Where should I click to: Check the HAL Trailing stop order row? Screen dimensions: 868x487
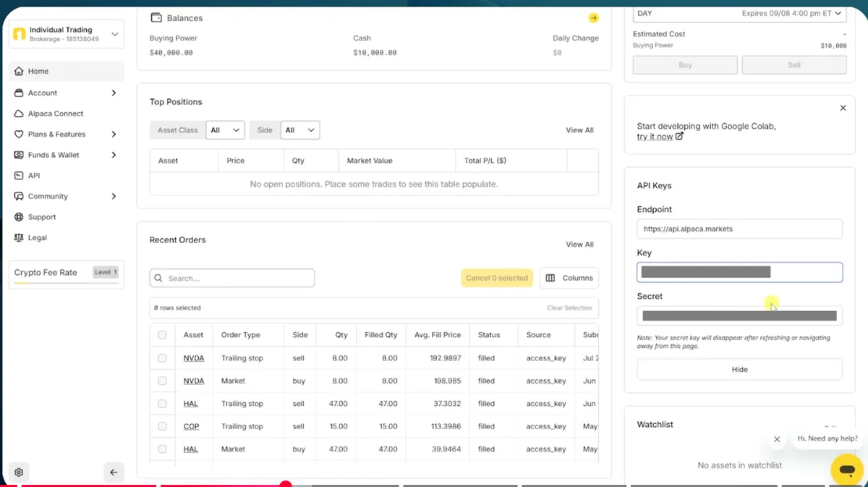(162, 404)
